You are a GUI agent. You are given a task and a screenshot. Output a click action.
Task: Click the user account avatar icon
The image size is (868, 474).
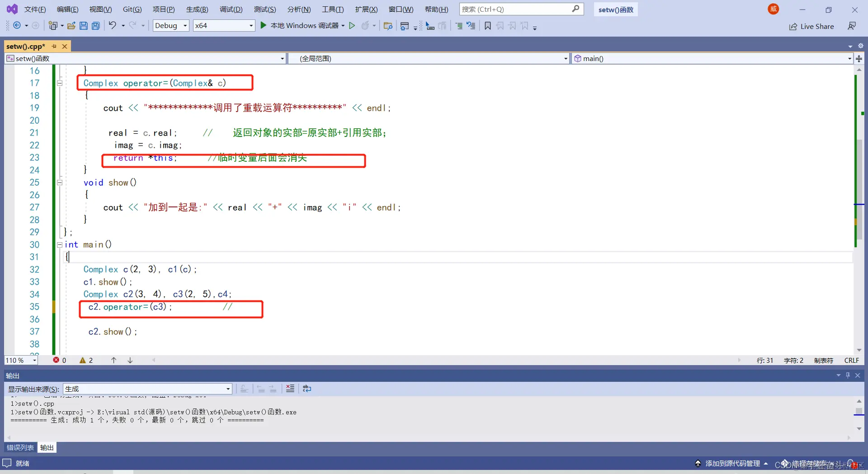point(774,9)
